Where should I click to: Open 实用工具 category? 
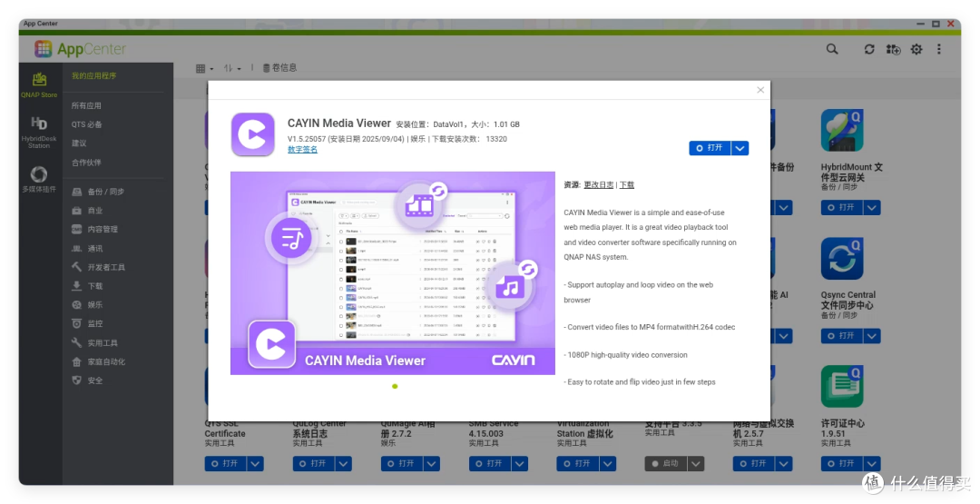point(94,342)
